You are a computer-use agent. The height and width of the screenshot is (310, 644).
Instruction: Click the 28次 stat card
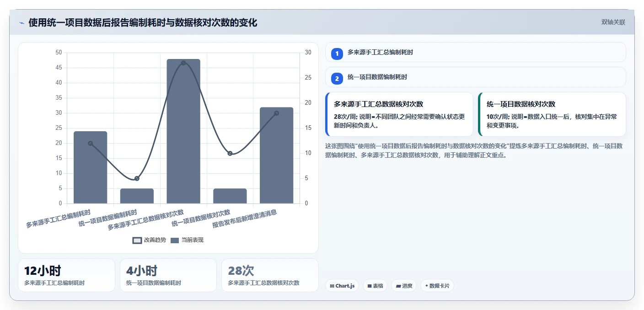pyautogui.click(x=270, y=275)
